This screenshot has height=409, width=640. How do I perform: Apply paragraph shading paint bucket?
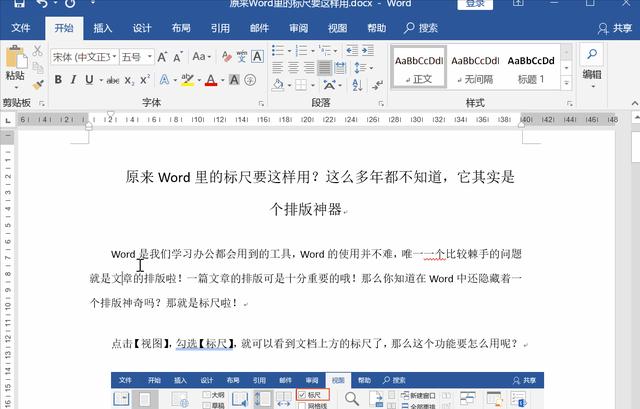[278, 85]
